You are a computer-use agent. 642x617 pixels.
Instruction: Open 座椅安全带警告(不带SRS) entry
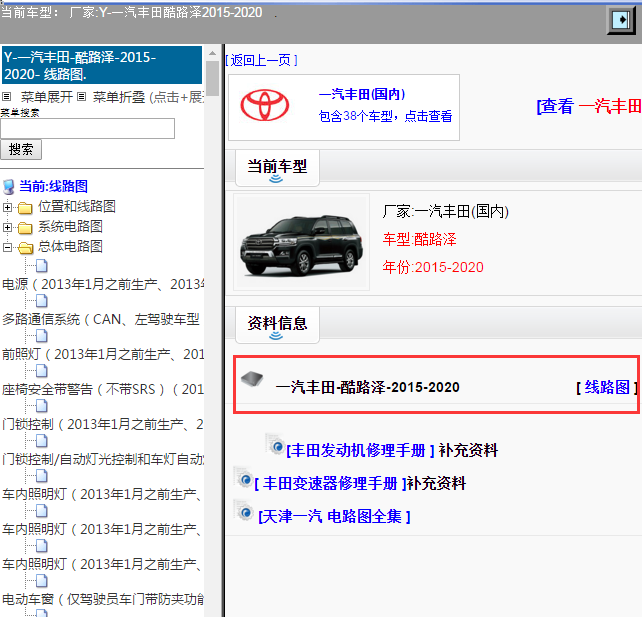(103, 389)
